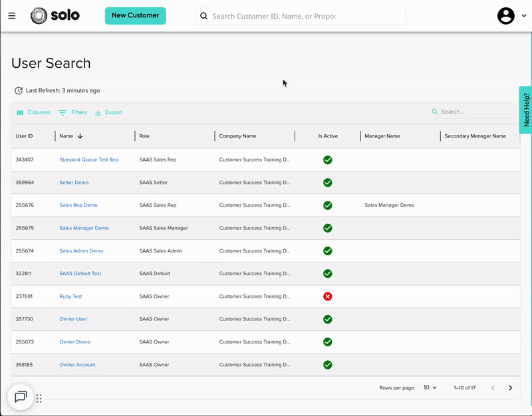
Task: Open the Columns selector
Action: click(x=33, y=112)
